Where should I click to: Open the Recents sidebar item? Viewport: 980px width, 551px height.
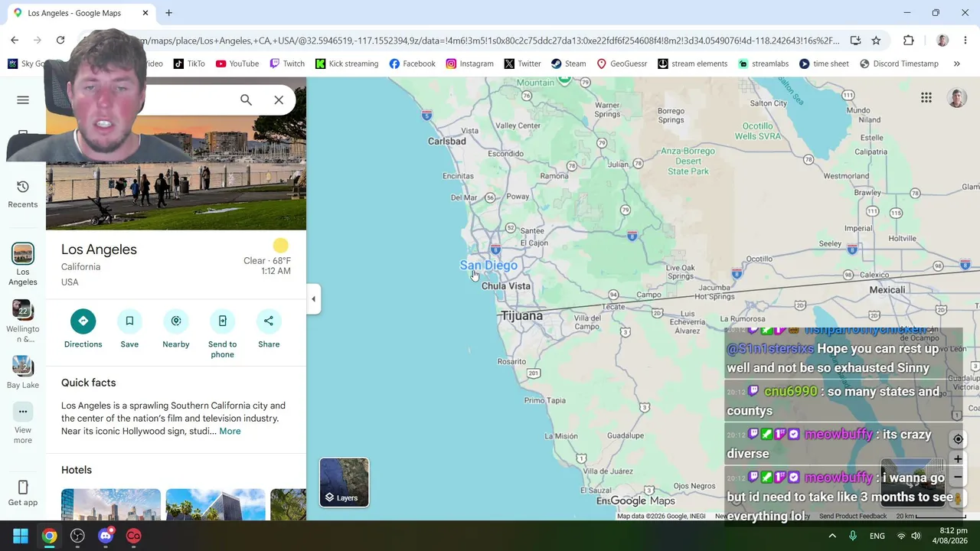click(23, 194)
